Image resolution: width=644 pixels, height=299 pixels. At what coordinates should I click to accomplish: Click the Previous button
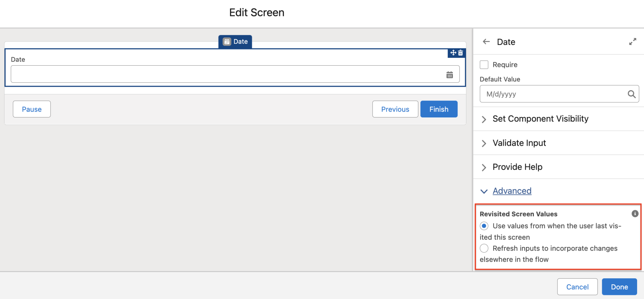(x=395, y=109)
